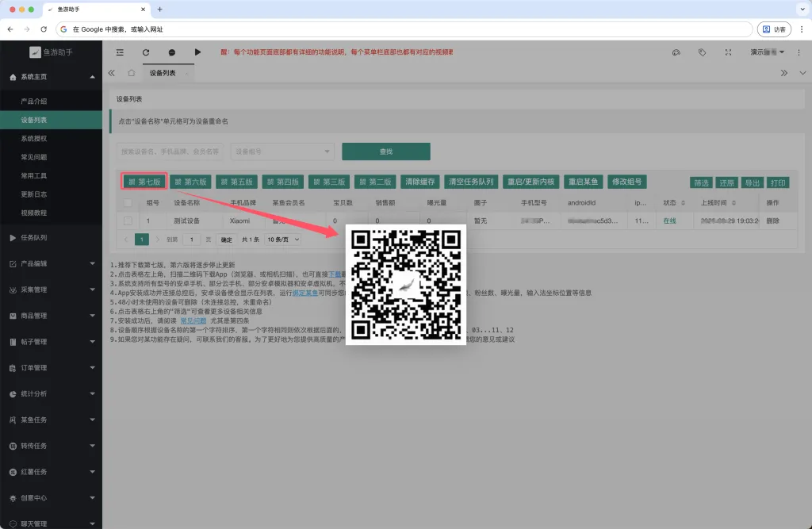Open 产品介绍 in sidebar
812x529 pixels.
(x=52, y=101)
